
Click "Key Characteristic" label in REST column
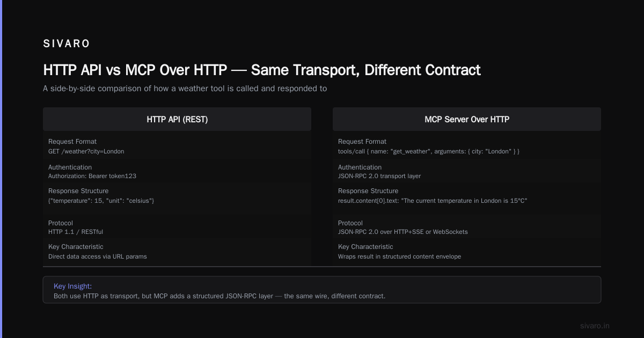pos(76,247)
